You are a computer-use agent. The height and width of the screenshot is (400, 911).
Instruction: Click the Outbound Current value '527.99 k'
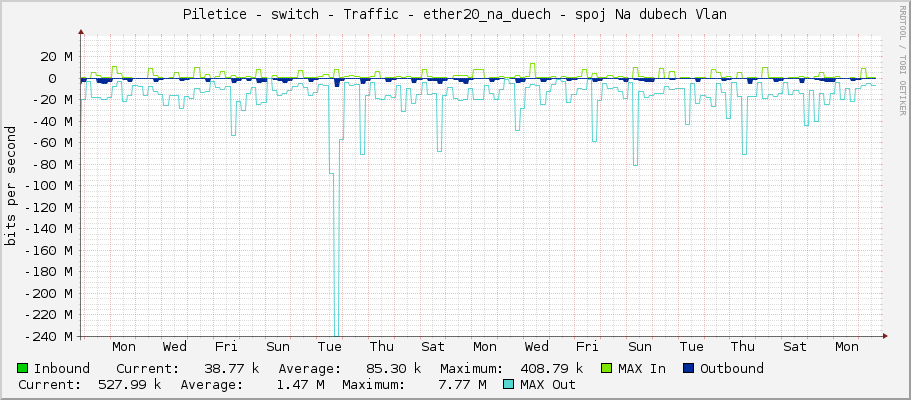131,384
